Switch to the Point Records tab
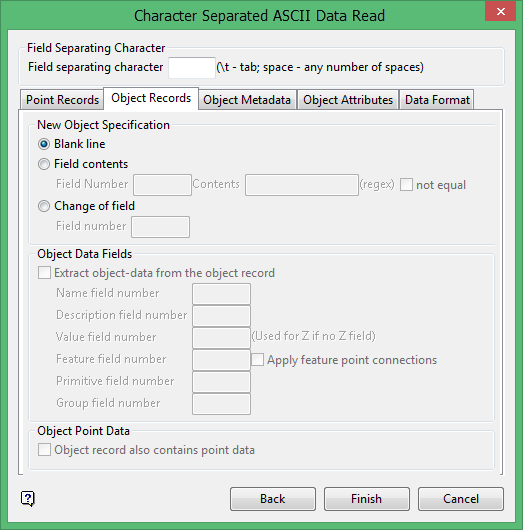Viewport: 523px width, 530px height. [62, 100]
